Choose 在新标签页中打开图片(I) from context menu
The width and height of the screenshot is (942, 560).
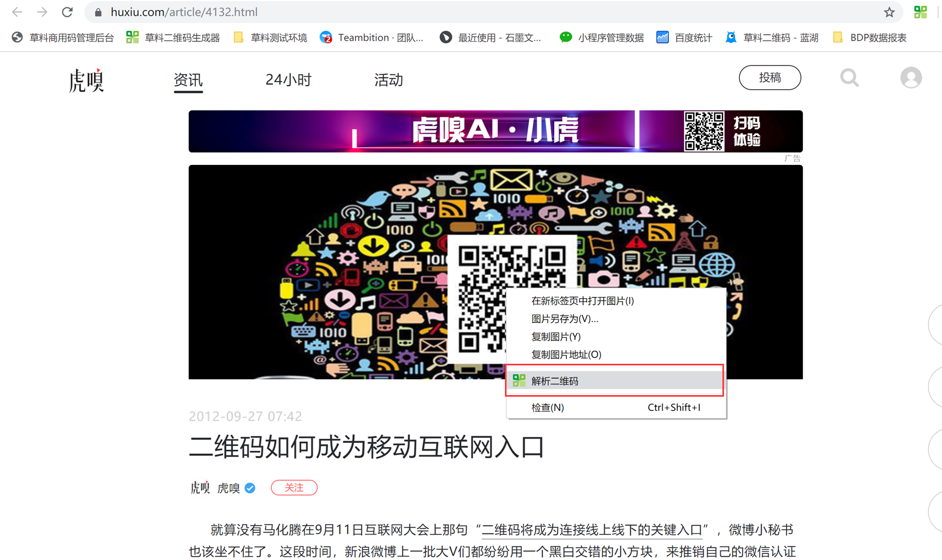pos(616,301)
